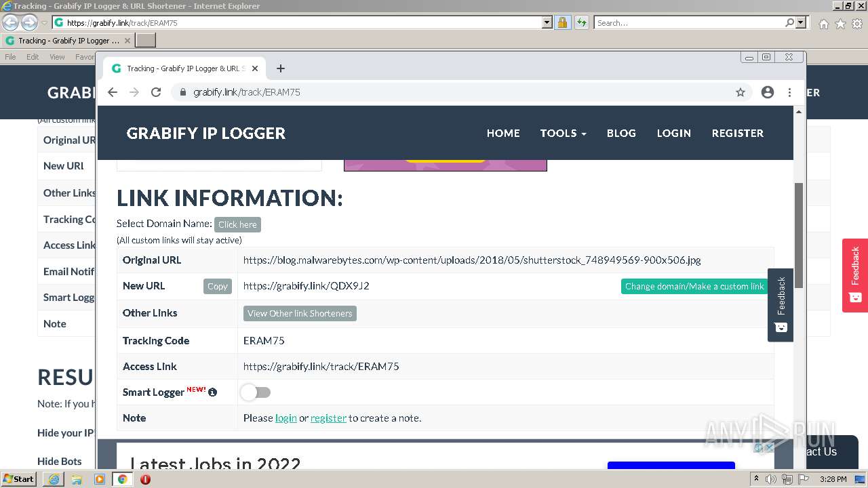The image size is (868, 488).
Task: Click IE Search box
Action: (689, 23)
